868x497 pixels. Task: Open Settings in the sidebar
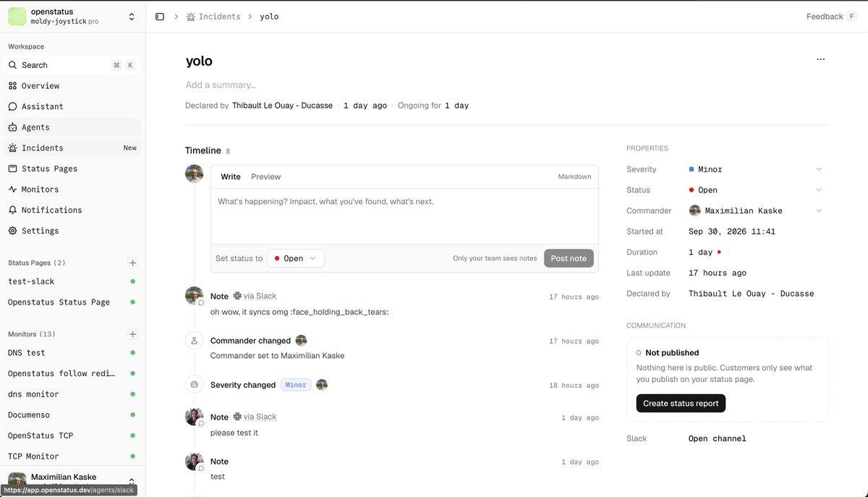click(72, 231)
